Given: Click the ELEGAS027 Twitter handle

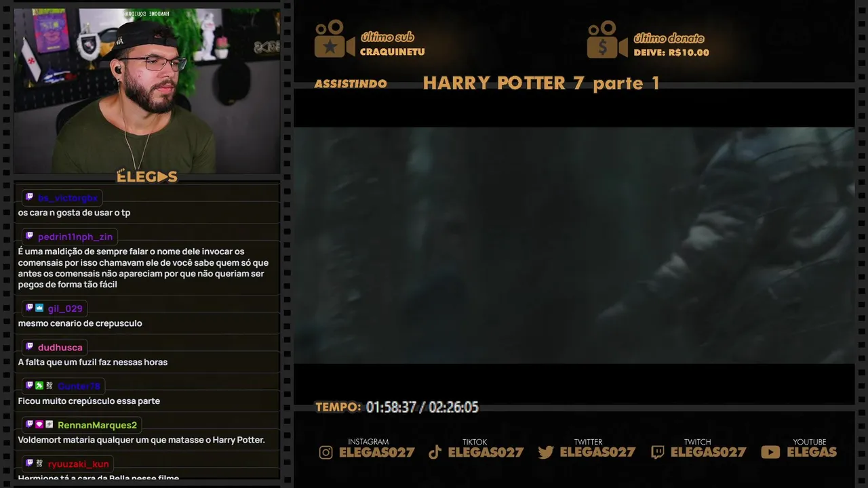Looking at the screenshot, I should 597,452.
